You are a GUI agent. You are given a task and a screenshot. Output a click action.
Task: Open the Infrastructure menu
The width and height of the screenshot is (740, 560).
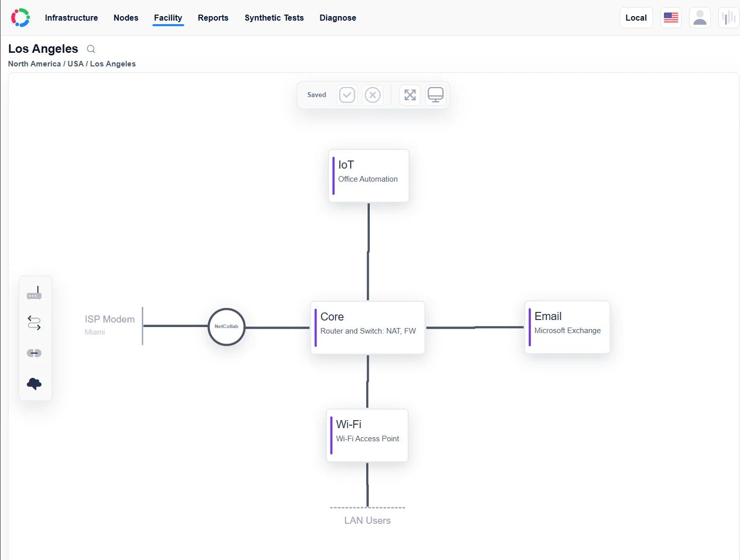point(71,18)
